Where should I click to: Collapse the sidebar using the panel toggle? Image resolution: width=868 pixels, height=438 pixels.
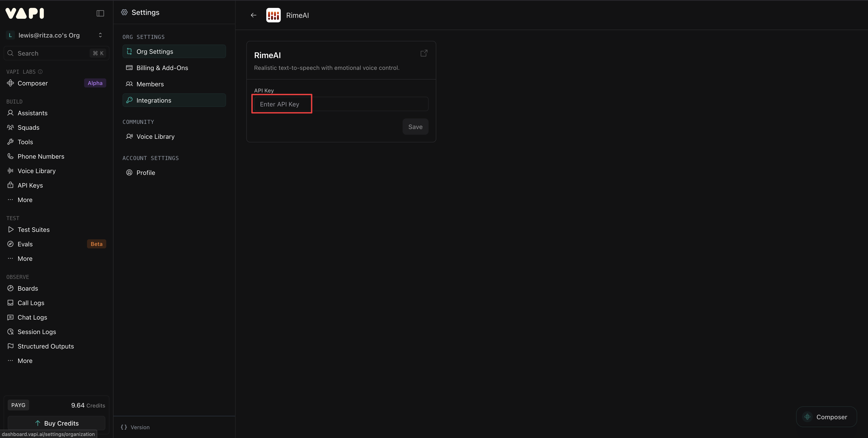click(x=100, y=13)
